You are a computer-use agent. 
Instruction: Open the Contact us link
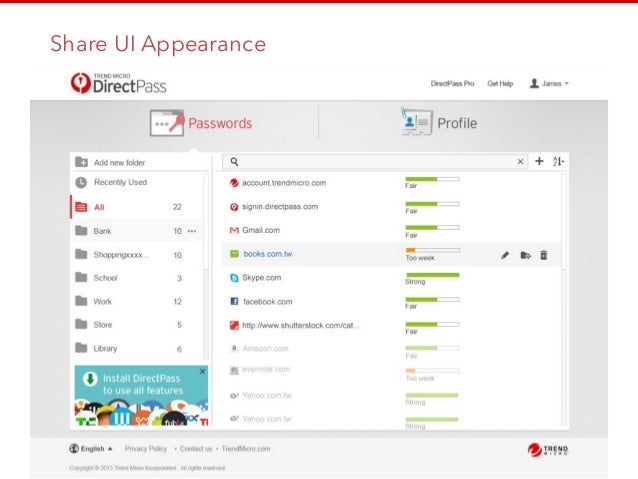(196, 448)
